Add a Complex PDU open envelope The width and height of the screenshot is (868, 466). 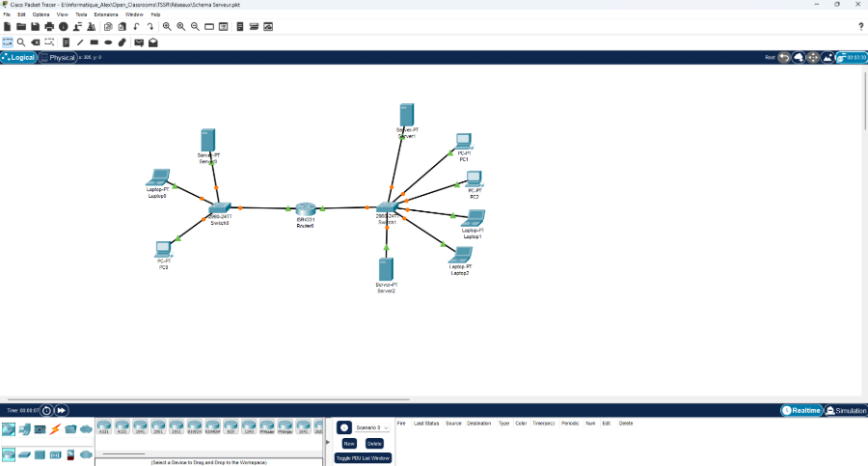coord(152,42)
